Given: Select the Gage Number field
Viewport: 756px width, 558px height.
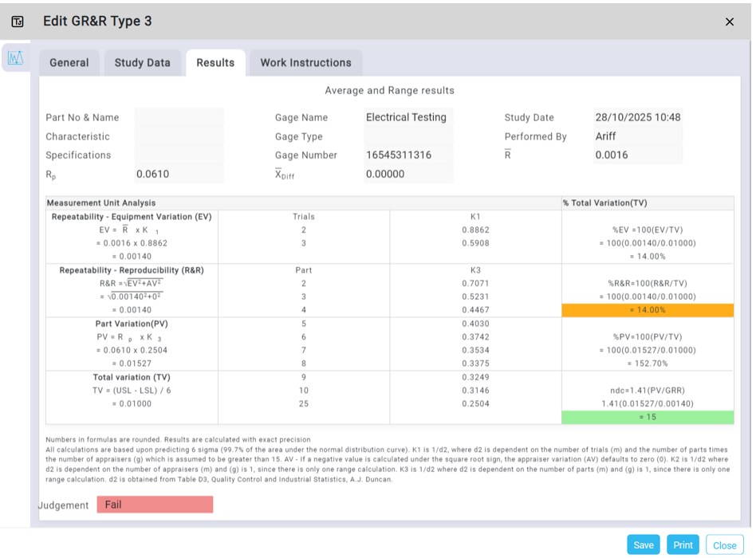Looking at the screenshot, I should coord(408,155).
